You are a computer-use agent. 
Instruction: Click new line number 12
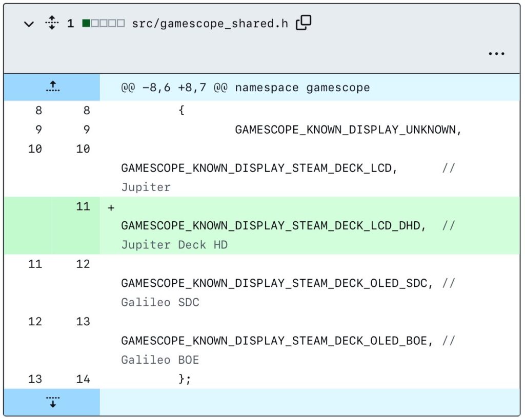(83, 264)
